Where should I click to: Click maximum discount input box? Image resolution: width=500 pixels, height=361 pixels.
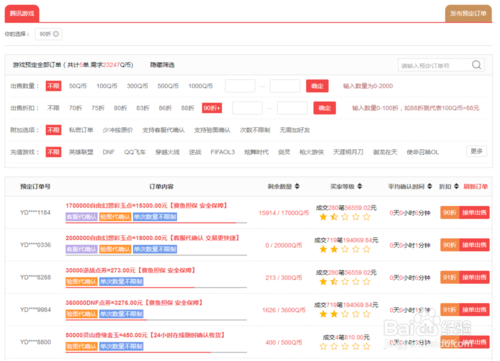[x=292, y=108]
